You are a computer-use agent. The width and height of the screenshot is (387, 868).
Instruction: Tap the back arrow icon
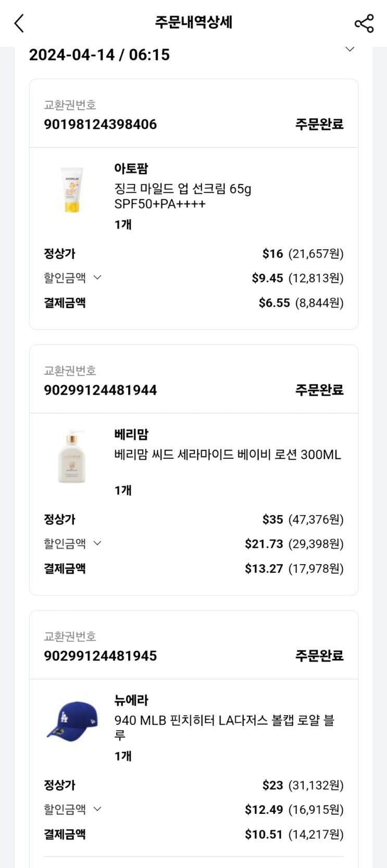click(x=19, y=23)
